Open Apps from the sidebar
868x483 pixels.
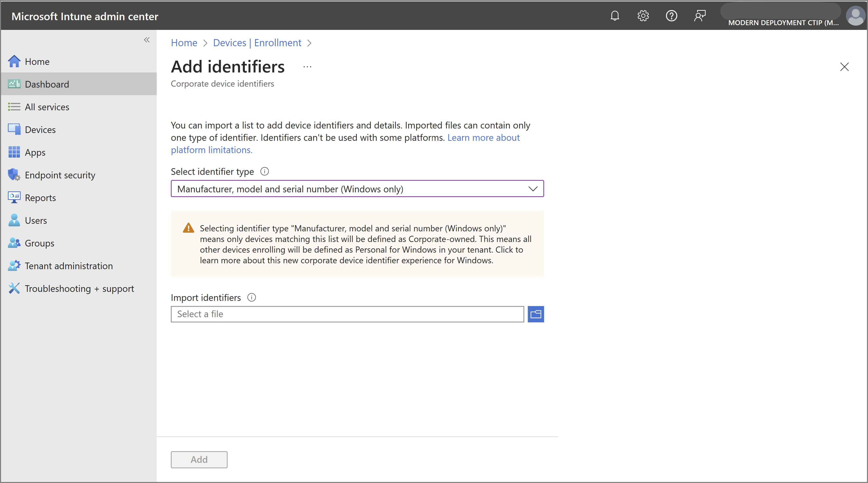tap(35, 152)
